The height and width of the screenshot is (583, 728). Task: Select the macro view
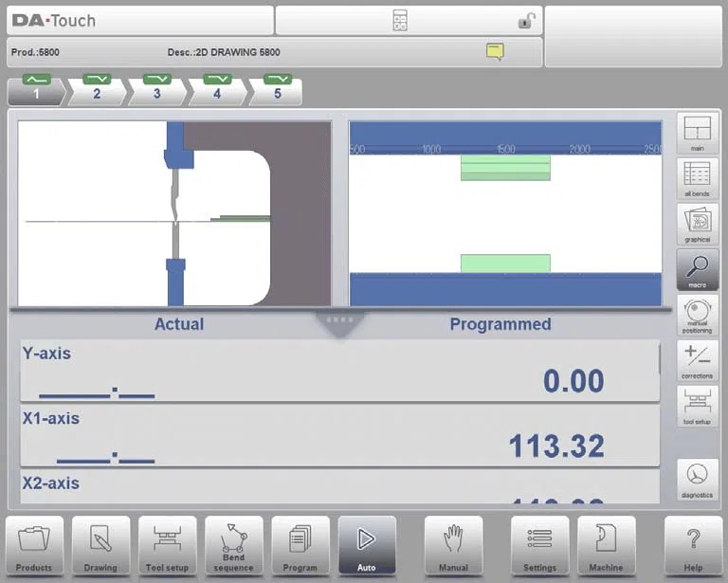698,269
